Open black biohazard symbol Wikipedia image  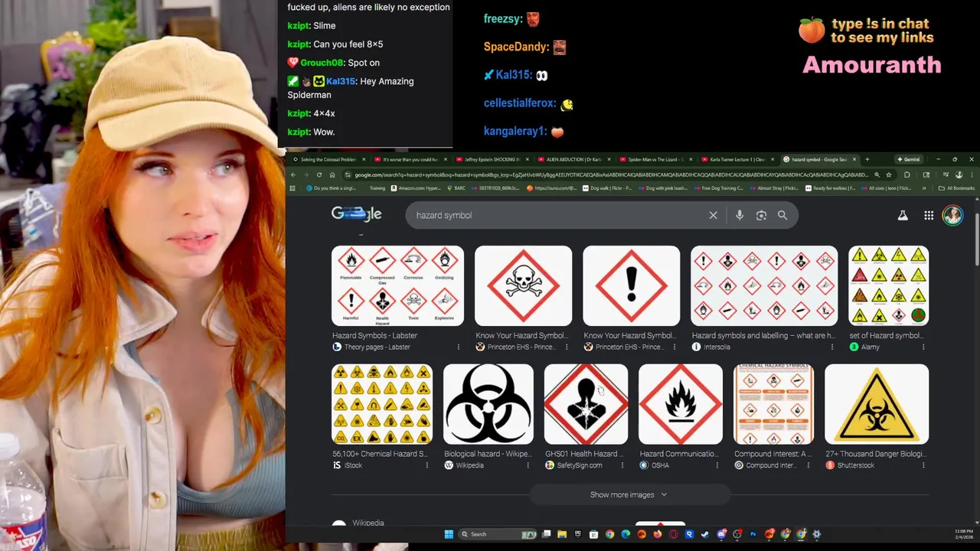pos(488,404)
